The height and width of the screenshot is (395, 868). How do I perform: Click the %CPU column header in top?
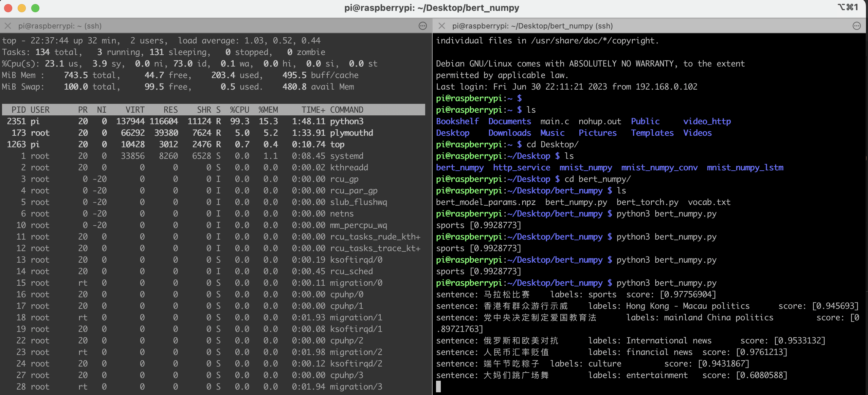[x=239, y=110]
